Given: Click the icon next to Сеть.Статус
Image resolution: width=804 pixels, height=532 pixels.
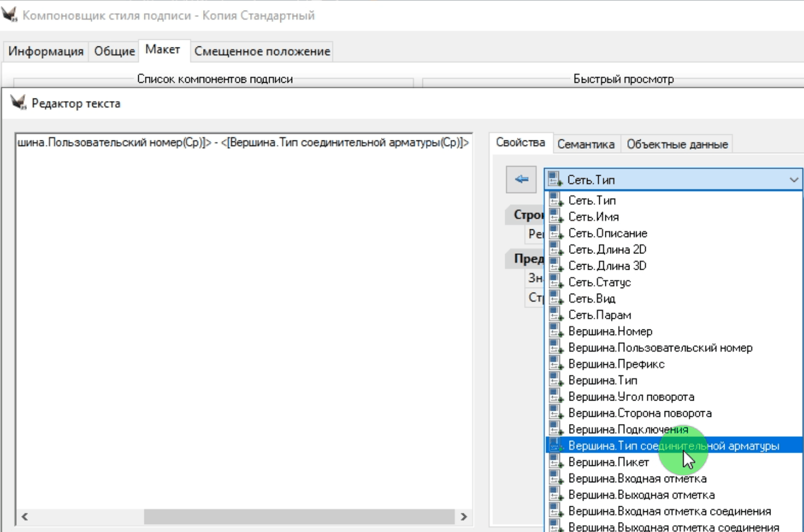Looking at the screenshot, I should pos(556,282).
